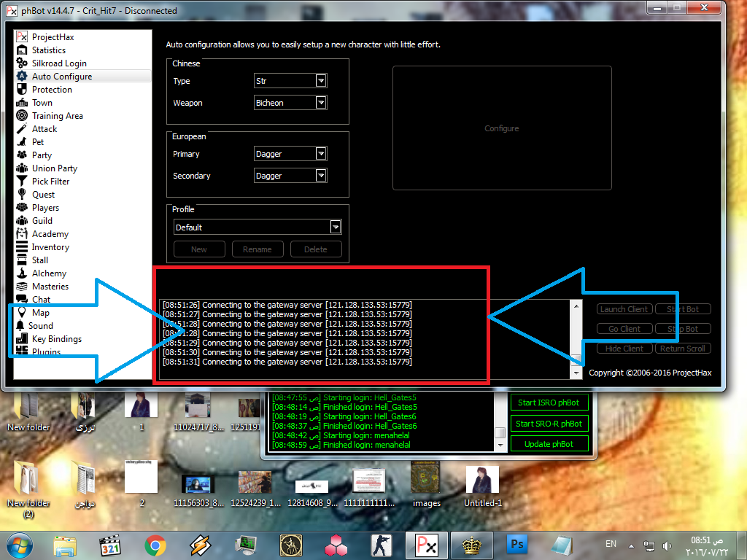Click the Go Client button
747x560 pixels.
tap(624, 329)
